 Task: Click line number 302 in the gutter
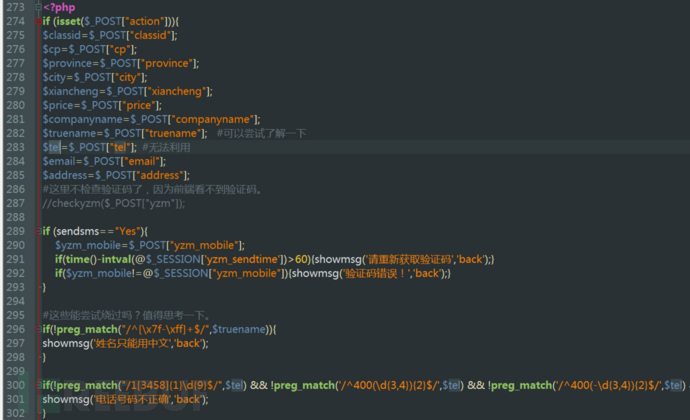point(15,413)
